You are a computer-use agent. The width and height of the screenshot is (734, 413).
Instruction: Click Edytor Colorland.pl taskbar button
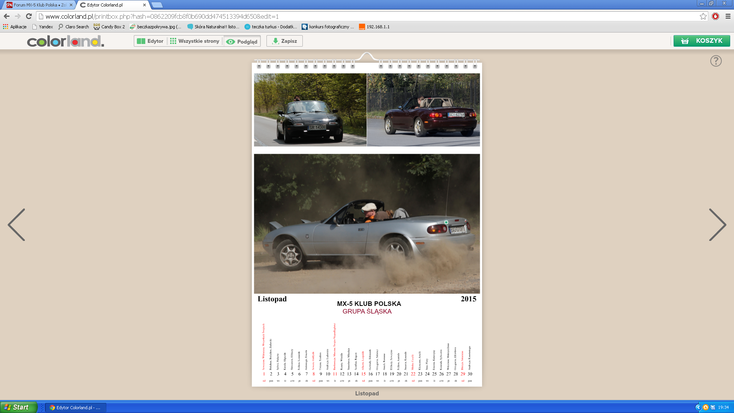point(75,407)
